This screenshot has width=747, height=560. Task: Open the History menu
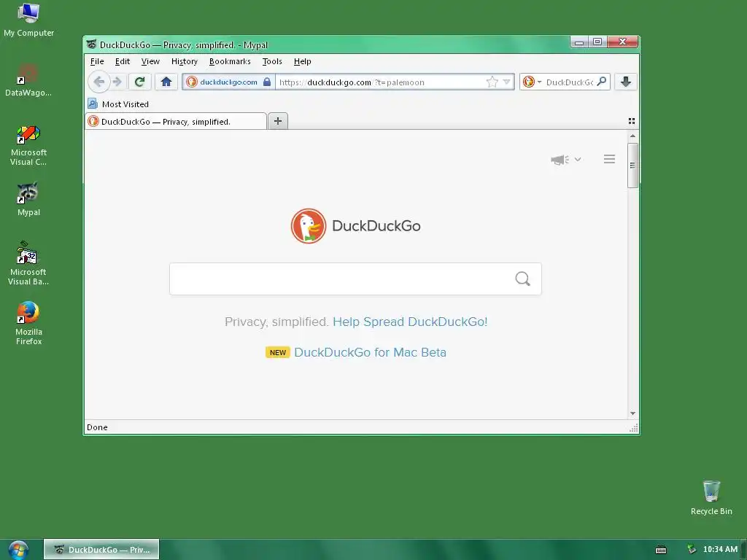pos(185,61)
